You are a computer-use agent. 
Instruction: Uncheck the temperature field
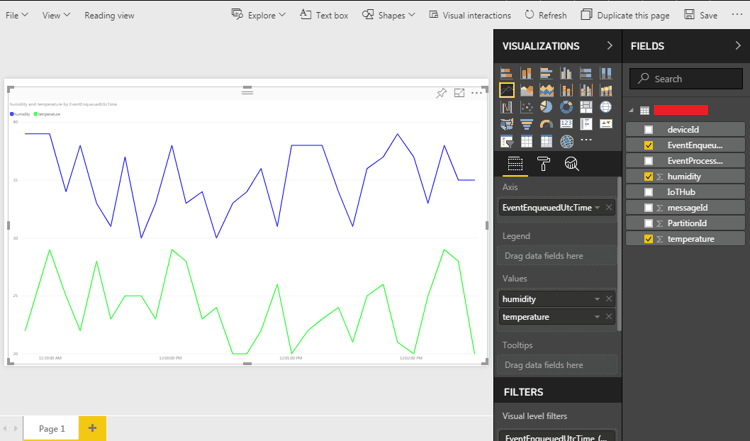[x=649, y=239]
